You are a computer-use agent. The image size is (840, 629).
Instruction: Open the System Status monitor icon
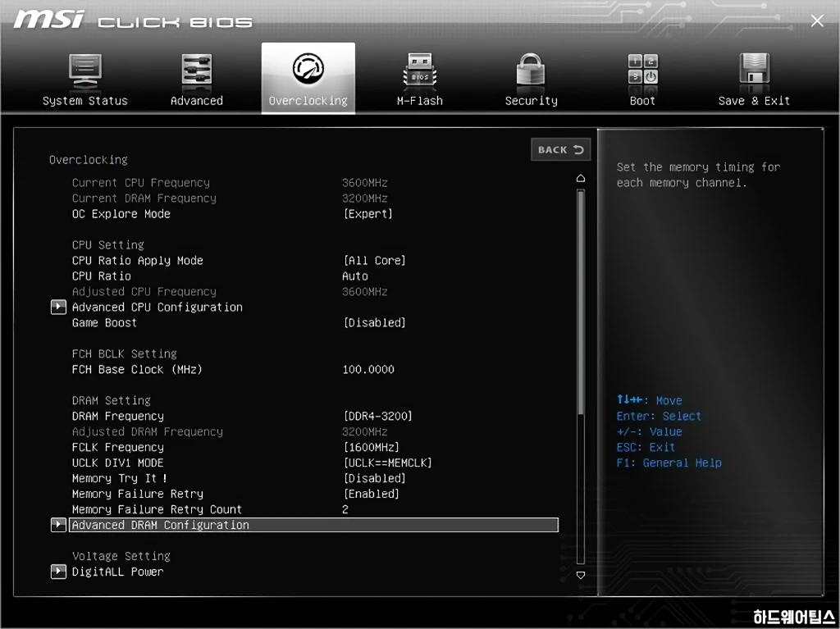pyautogui.click(x=85, y=71)
